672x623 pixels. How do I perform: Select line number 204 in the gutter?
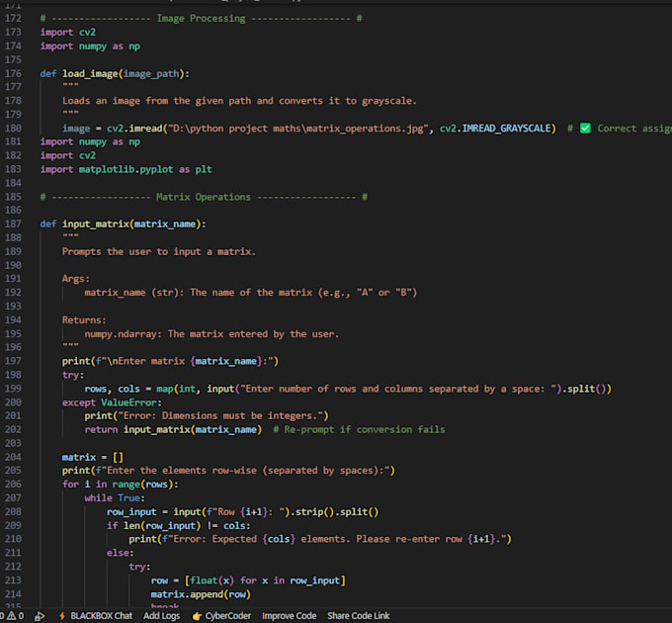pyautogui.click(x=13, y=457)
